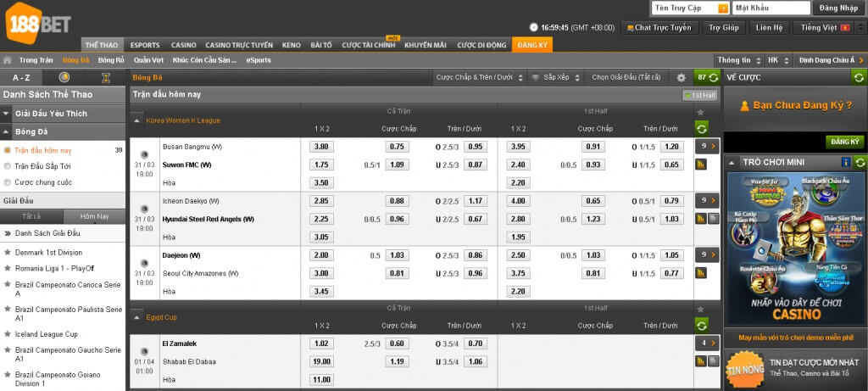Click the Đăng Nhập login button
The height and width of the screenshot is (391, 868).
838,8
